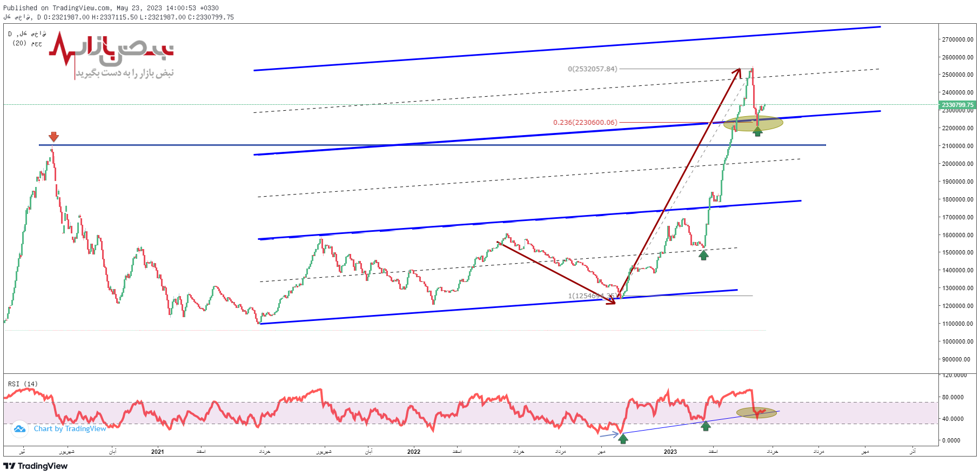Click the cloud icon beside Chart by TradingView
The width and height of the screenshot is (980, 476).
19,429
